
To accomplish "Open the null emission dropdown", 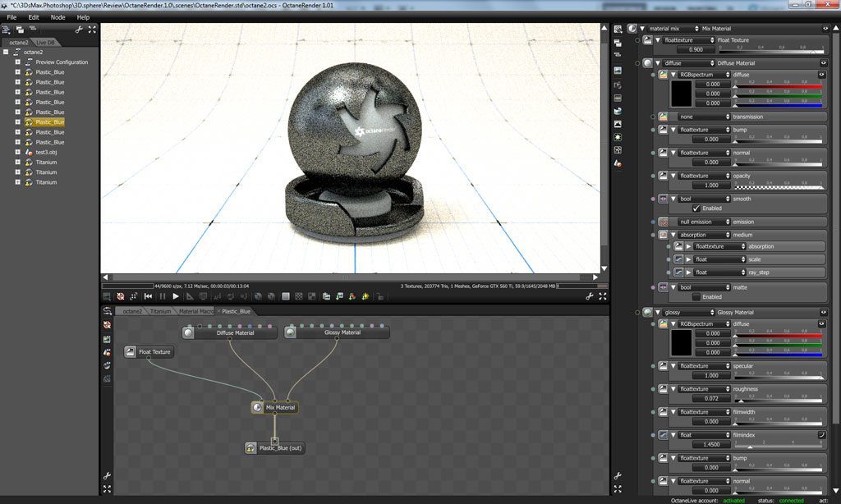I will (704, 222).
